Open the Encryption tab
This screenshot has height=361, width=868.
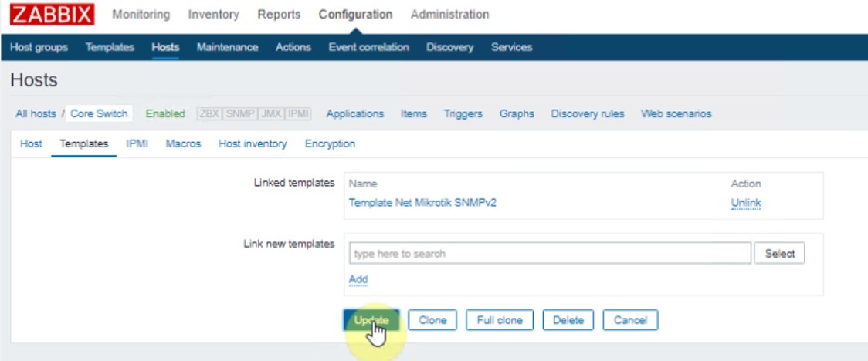pyautogui.click(x=330, y=144)
